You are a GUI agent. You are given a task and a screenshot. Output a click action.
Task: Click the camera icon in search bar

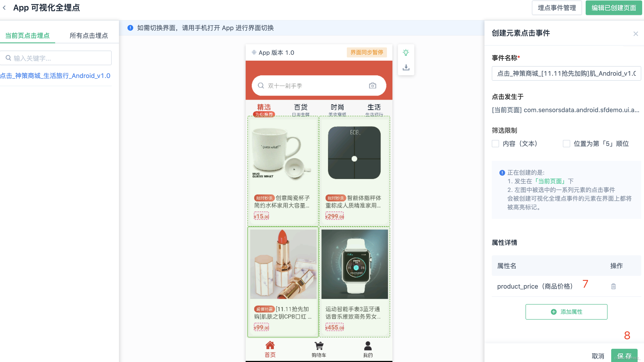coord(372,86)
